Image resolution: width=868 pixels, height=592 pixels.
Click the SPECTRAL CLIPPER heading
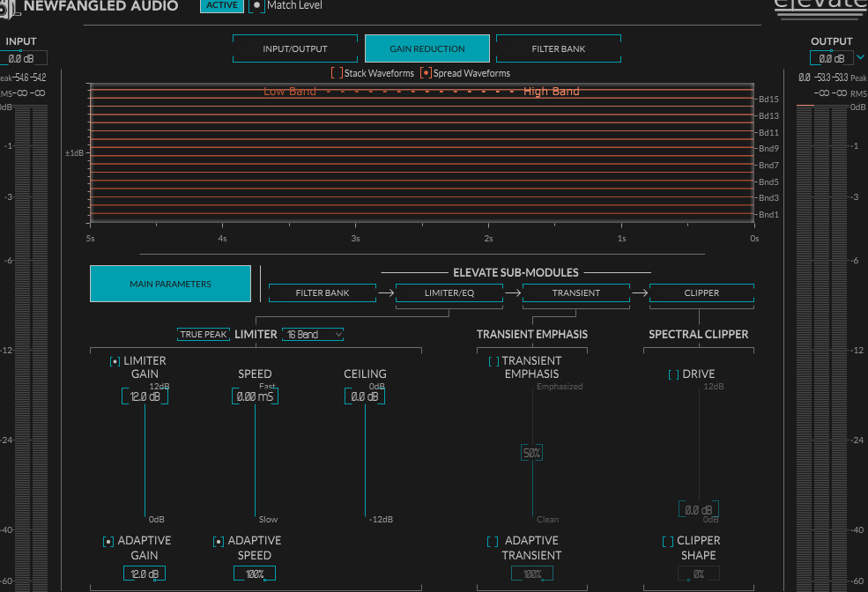pyautogui.click(x=699, y=334)
